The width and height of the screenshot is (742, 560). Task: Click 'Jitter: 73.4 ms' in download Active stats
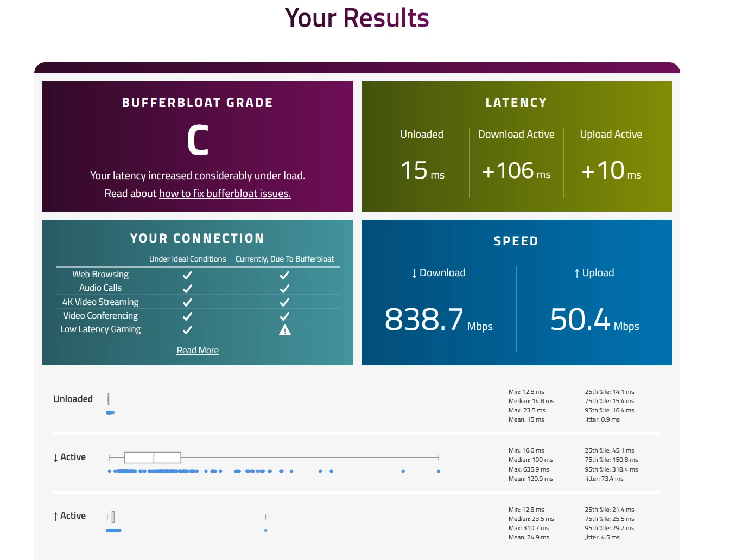[x=604, y=479]
